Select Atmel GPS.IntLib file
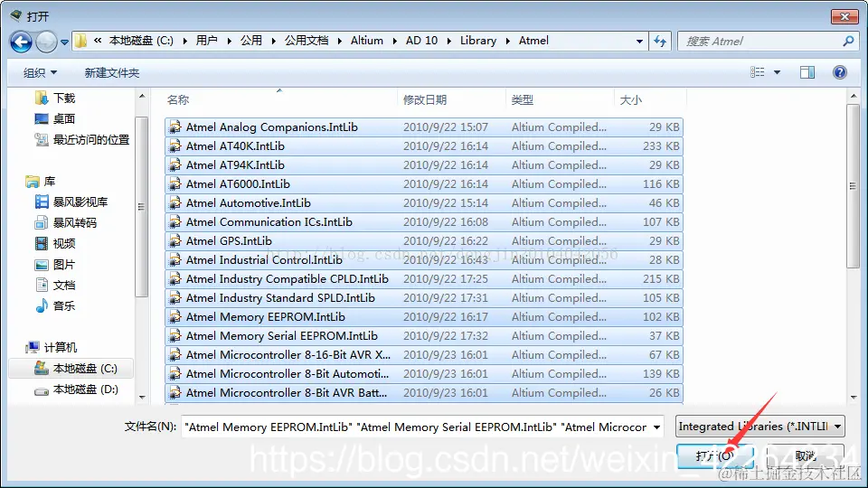This screenshot has width=868, height=488. (x=423, y=240)
